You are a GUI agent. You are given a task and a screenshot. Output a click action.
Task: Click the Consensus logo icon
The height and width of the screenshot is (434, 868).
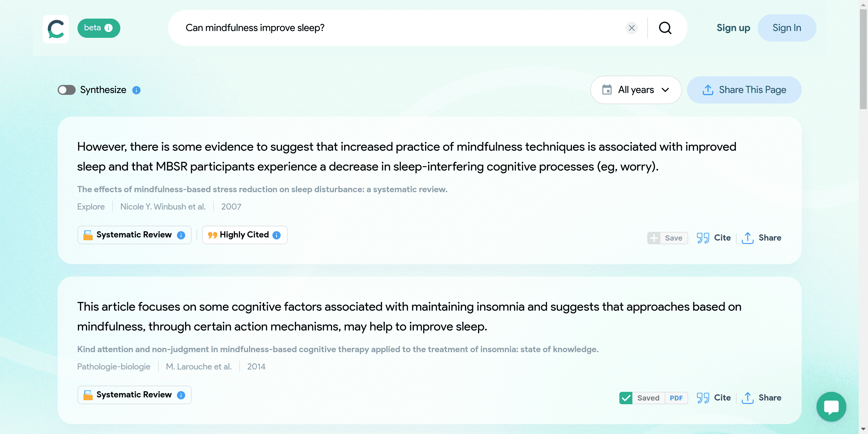(55, 29)
